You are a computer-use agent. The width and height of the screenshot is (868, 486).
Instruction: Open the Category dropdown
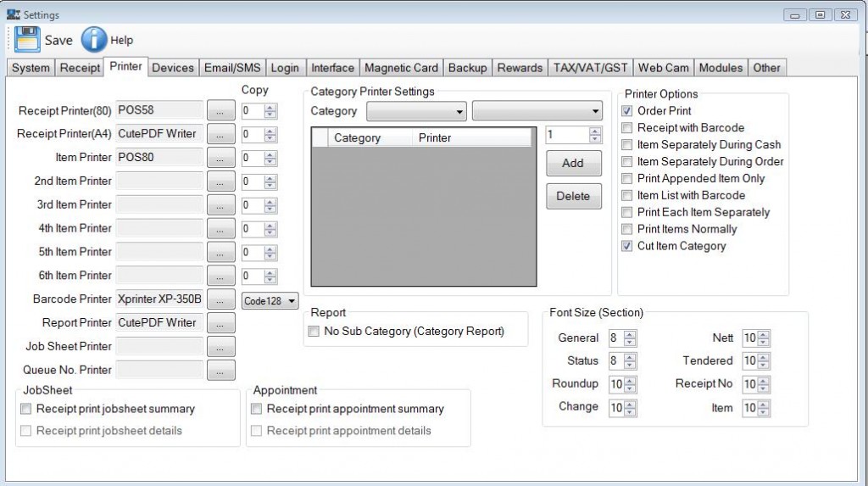click(416, 111)
